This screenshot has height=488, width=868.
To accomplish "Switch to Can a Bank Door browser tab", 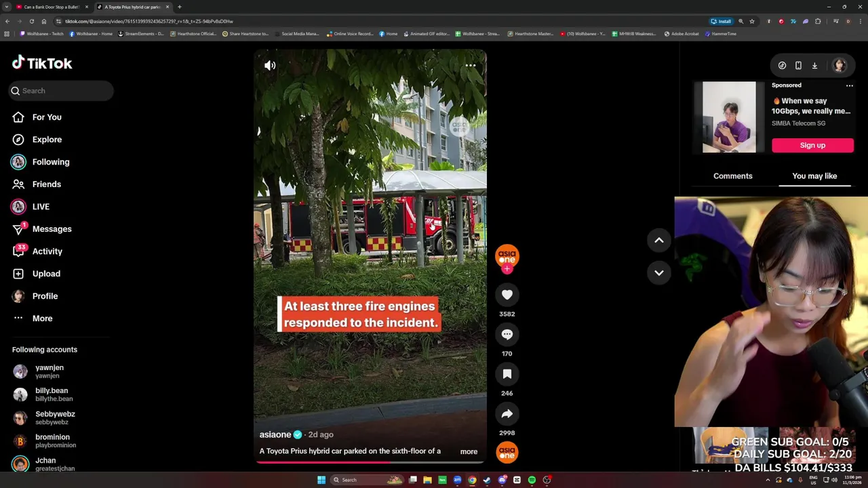I will tap(52, 7).
